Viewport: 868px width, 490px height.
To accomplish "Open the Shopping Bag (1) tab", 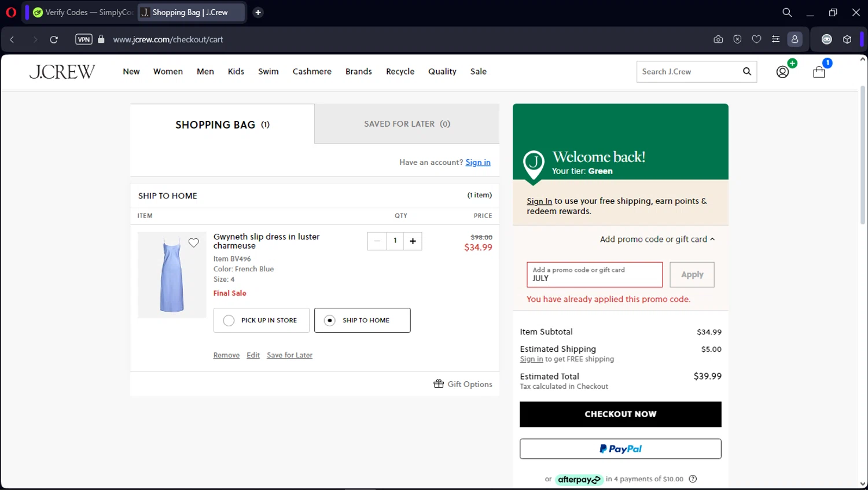I will (x=222, y=124).
